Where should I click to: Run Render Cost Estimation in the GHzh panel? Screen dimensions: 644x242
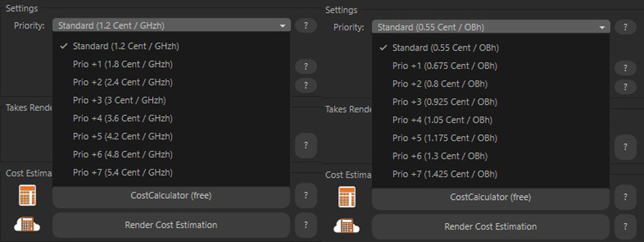click(171, 225)
